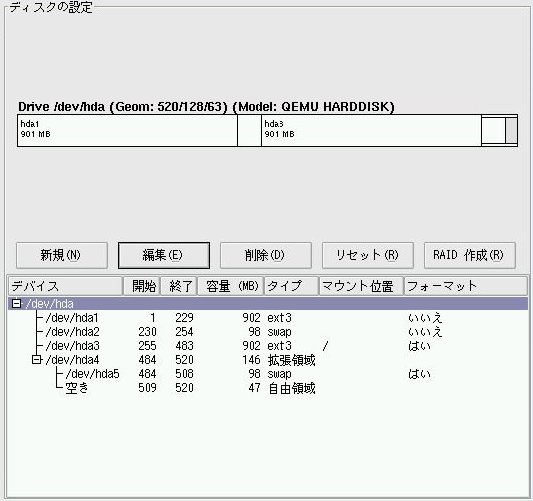
Task: Sort by the タイプ column header
Action: (x=291, y=286)
